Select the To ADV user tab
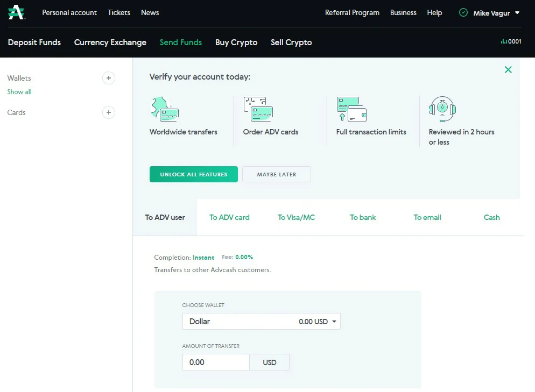 coord(165,217)
